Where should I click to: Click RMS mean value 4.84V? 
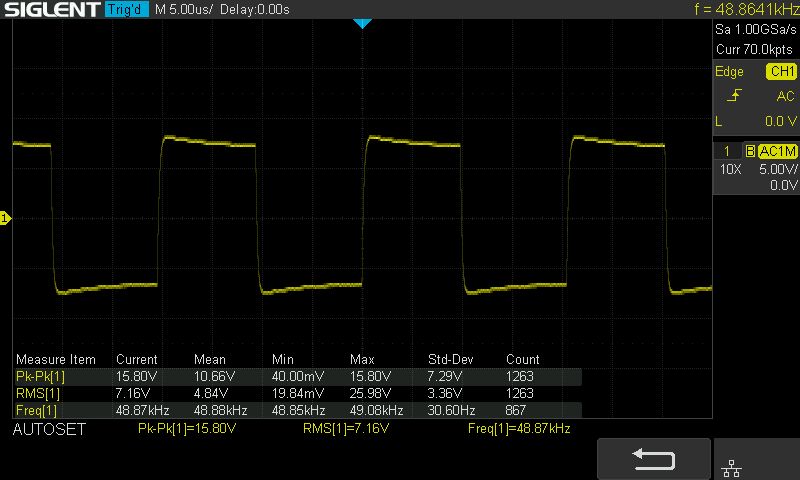[211, 393]
